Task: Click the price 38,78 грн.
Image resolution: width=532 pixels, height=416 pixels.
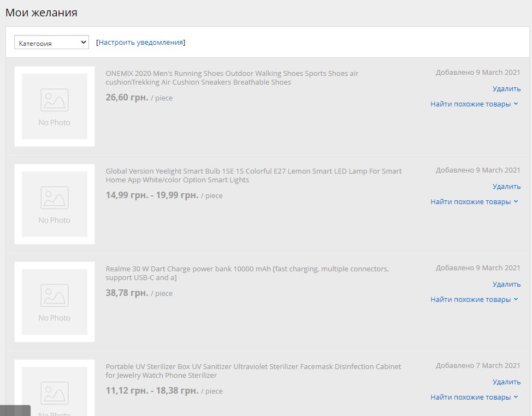Action: point(127,293)
